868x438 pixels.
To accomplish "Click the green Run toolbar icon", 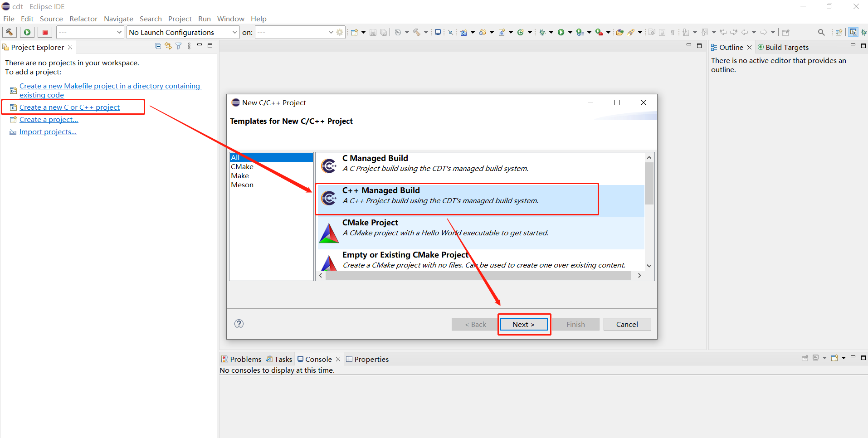I will click(561, 32).
